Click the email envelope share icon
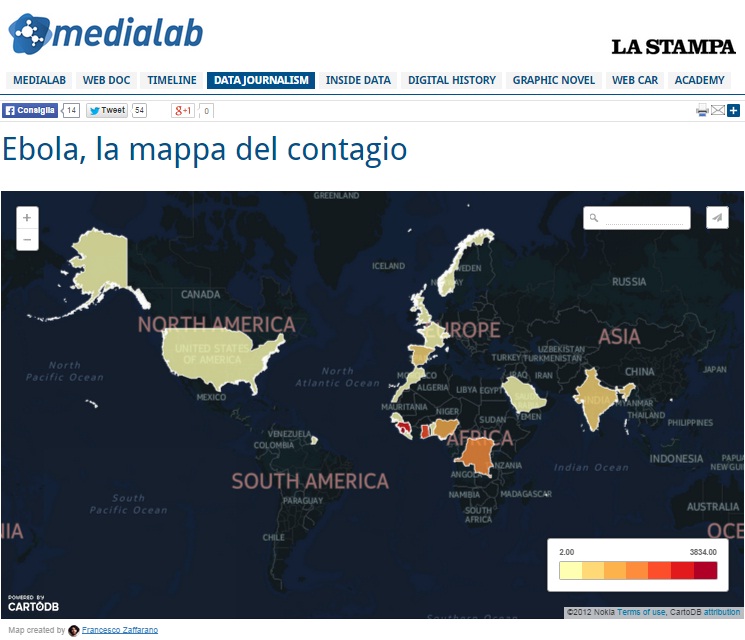745x640 pixels. pyautogui.click(x=718, y=110)
